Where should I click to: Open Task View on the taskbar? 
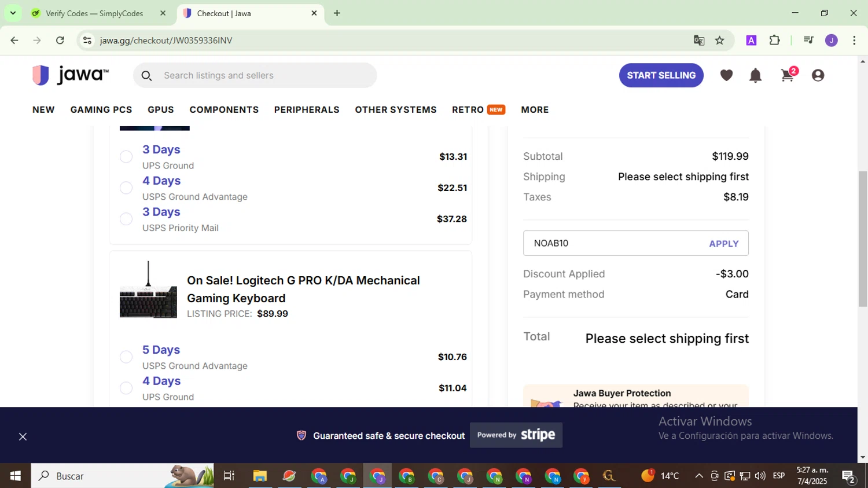[x=229, y=476]
